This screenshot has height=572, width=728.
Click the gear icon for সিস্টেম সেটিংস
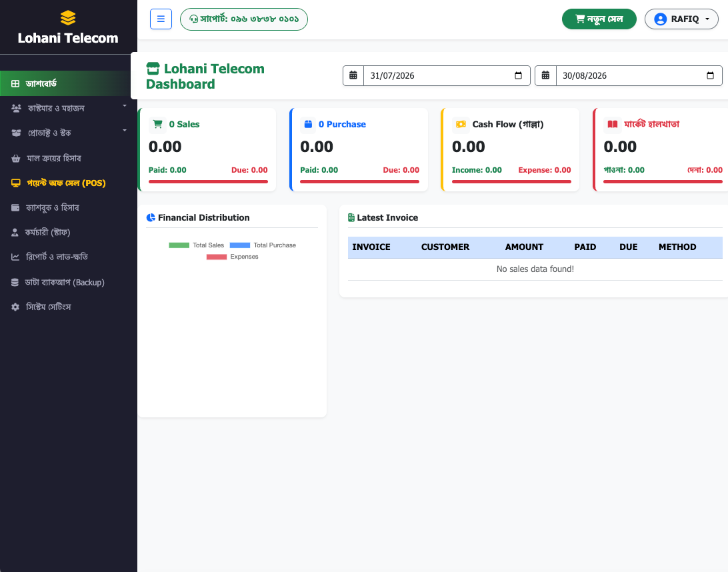click(x=15, y=307)
